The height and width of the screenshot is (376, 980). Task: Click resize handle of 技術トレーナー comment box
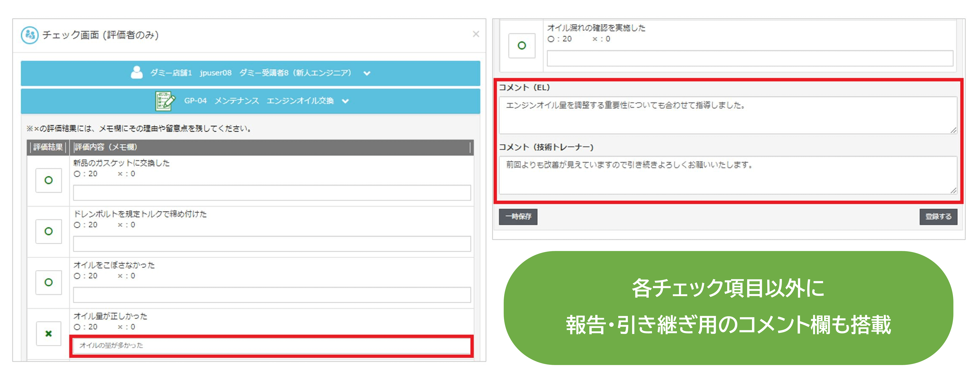click(x=953, y=190)
